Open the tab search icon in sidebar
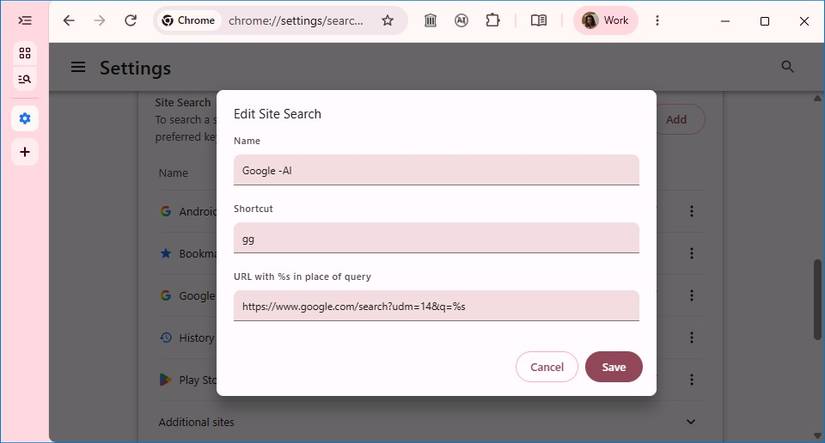 point(25,79)
